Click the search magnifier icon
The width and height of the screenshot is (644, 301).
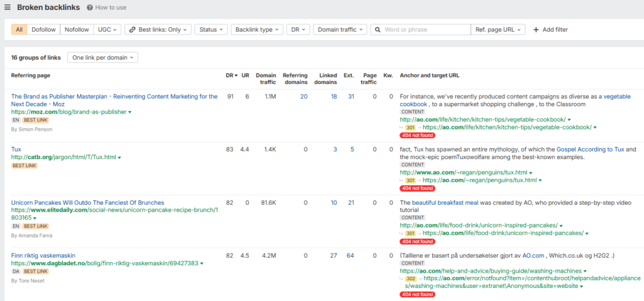pos(377,30)
